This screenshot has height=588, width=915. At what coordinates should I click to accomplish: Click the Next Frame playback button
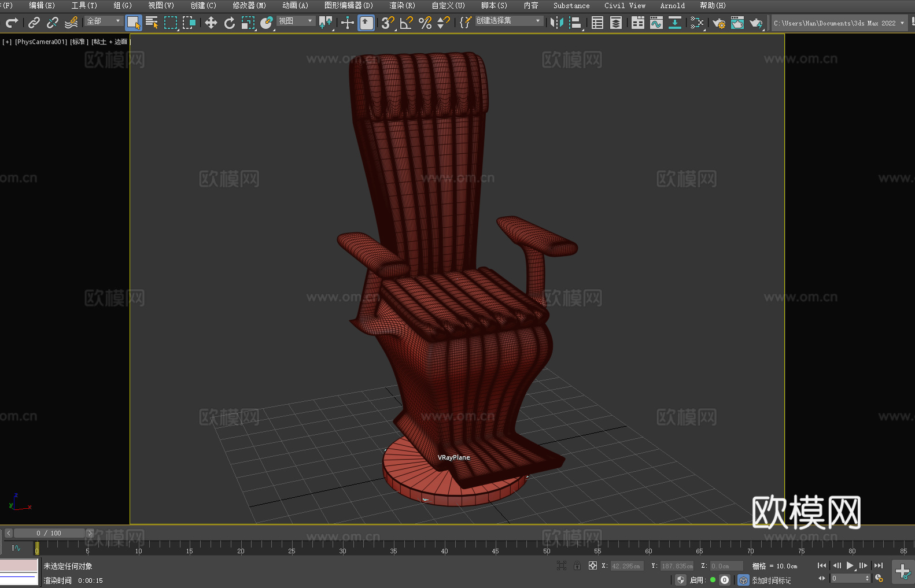pos(864,565)
